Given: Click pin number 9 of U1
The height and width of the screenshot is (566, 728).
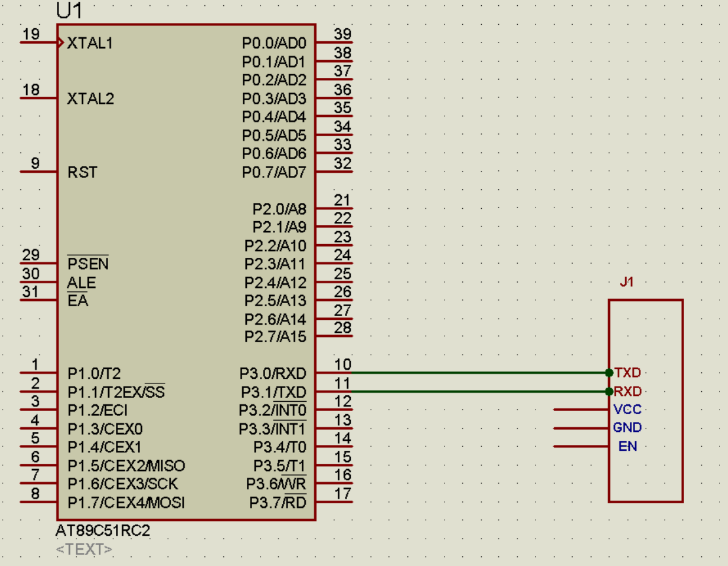Looking at the screenshot, I should click(x=35, y=164).
